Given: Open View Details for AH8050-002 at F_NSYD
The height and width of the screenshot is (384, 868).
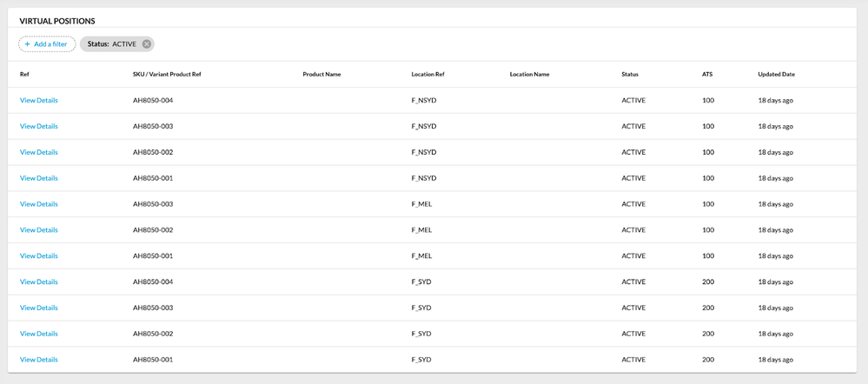Looking at the screenshot, I should pyautogui.click(x=39, y=153).
